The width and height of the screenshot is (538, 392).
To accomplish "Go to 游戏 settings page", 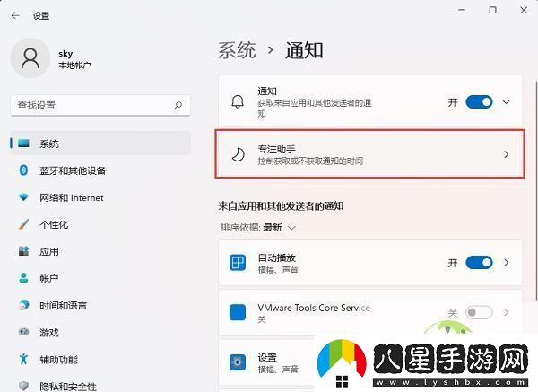I will pyautogui.click(x=100, y=332).
